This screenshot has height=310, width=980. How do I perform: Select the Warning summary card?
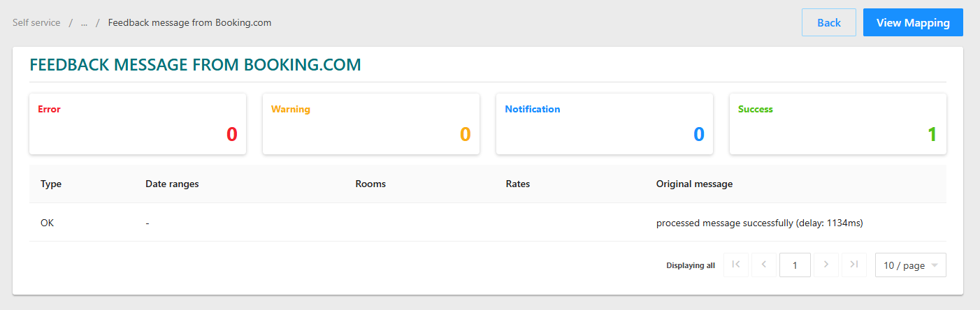tap(371, 124)
